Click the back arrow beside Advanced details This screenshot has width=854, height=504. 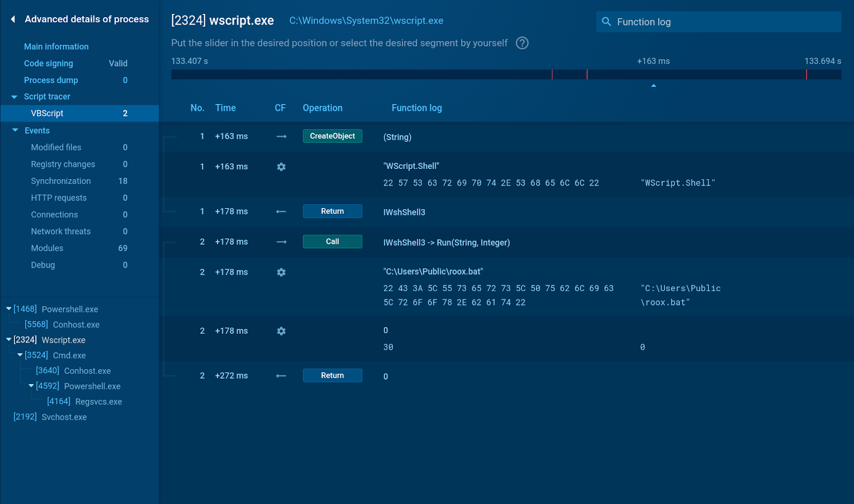(x=13, y=19)
